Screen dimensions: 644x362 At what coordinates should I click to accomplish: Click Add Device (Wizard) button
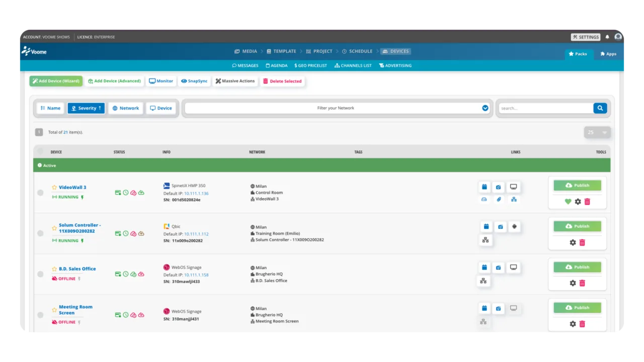[x=56, y=81]
